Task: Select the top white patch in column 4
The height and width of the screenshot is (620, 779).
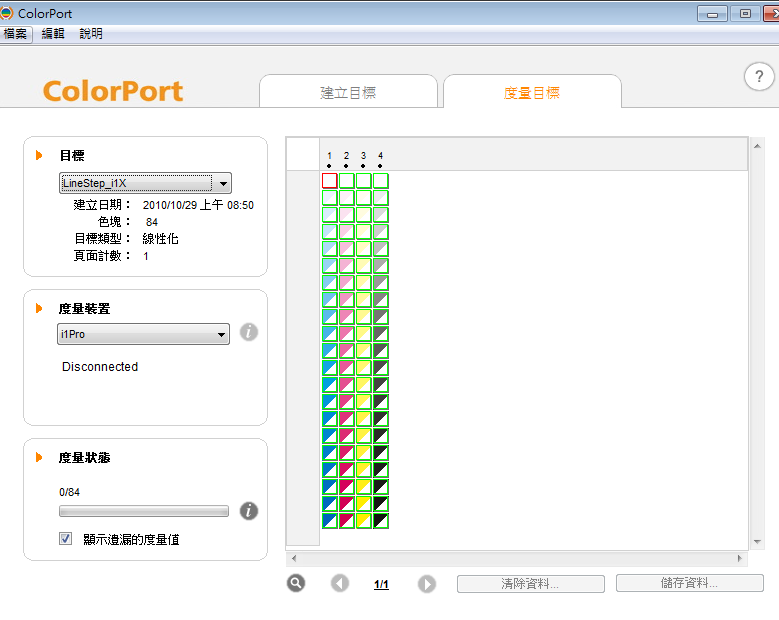Action: click(381, 181)
